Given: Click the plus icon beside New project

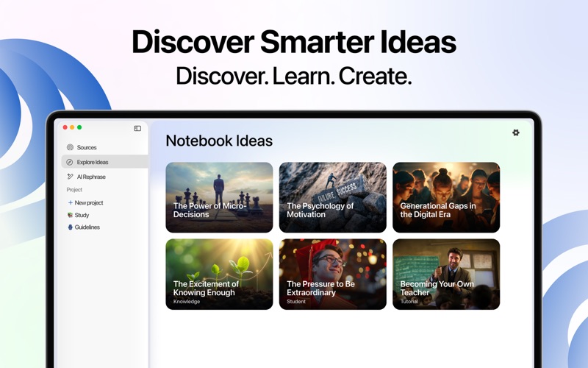Looking at the screenshot, I should (x=70, y=202).
